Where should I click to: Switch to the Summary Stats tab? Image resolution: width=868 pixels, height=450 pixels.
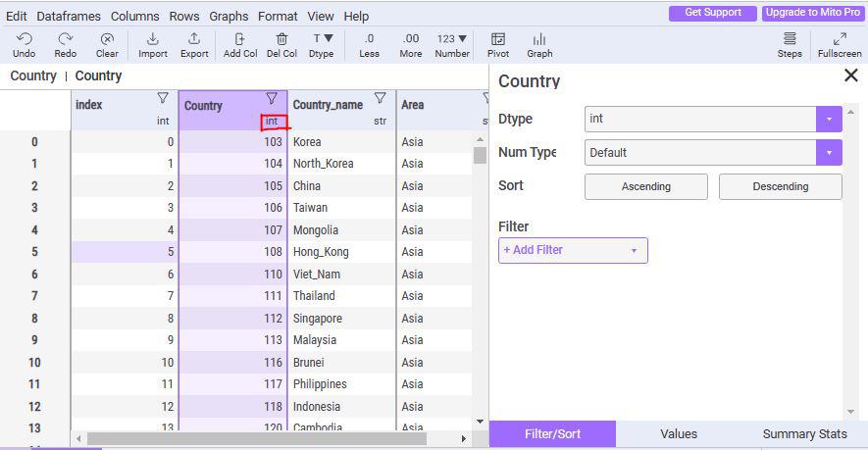[x=804, y=433]
